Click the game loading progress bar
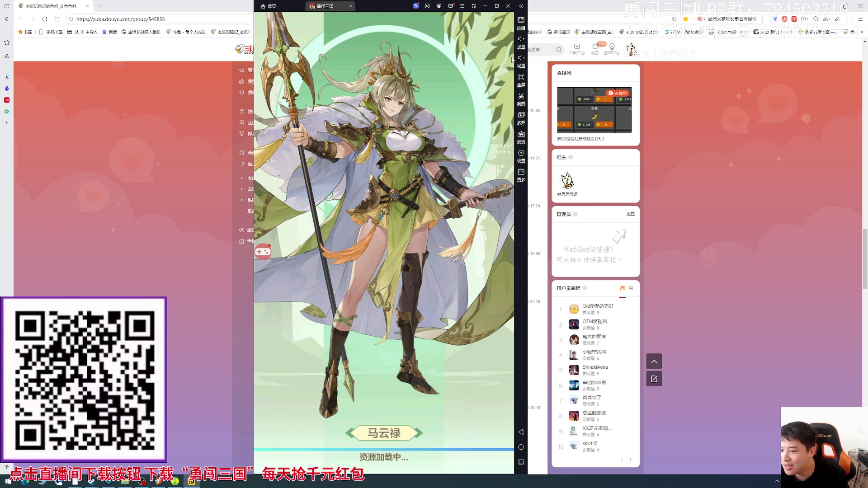The width and height of the screenshot is (868, 488). (384, 450)
